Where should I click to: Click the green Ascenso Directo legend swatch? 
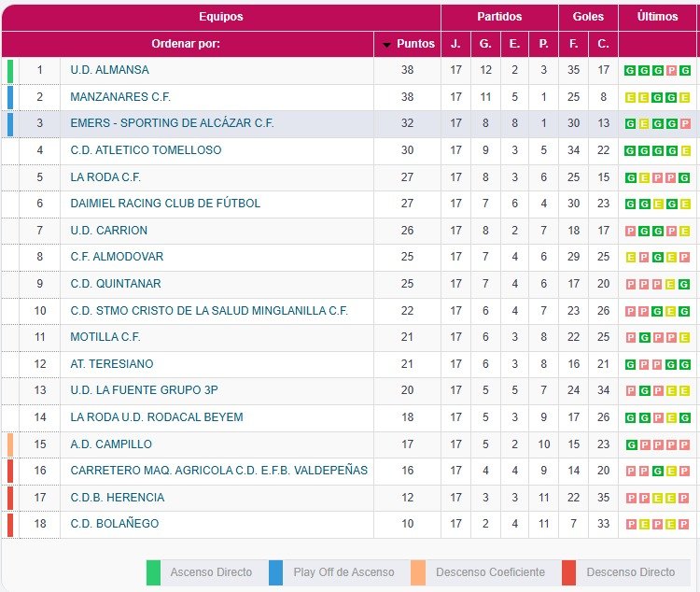click(154, 572)
